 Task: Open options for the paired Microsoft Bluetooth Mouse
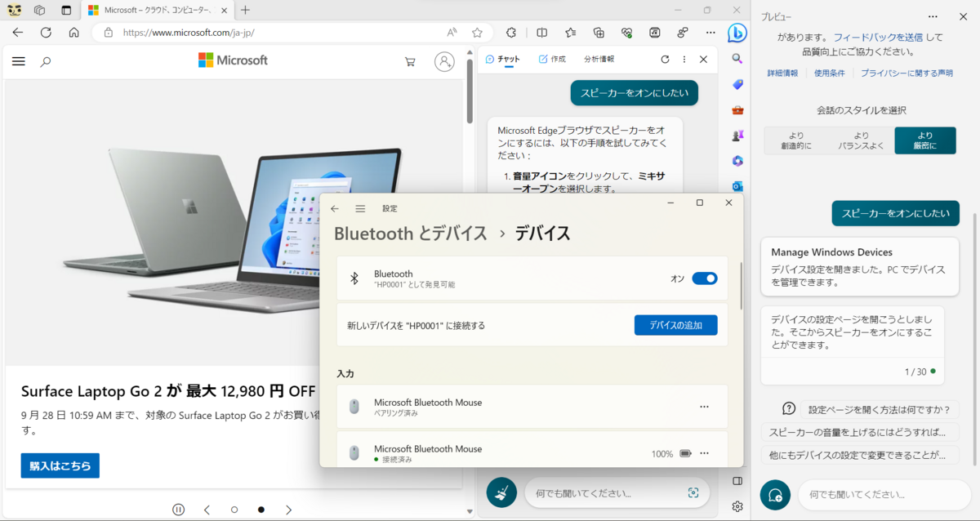pyautogui.click(x=704, y=407)
